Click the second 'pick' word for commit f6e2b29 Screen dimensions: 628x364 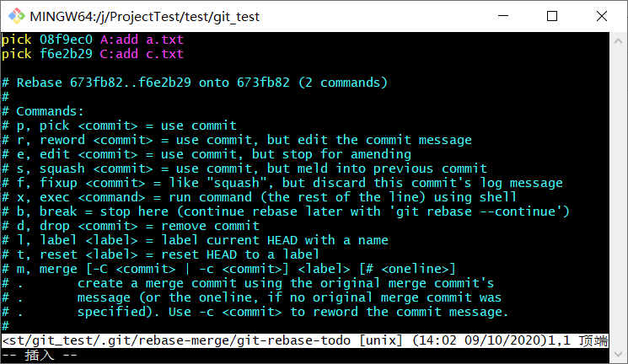[16, 54]
